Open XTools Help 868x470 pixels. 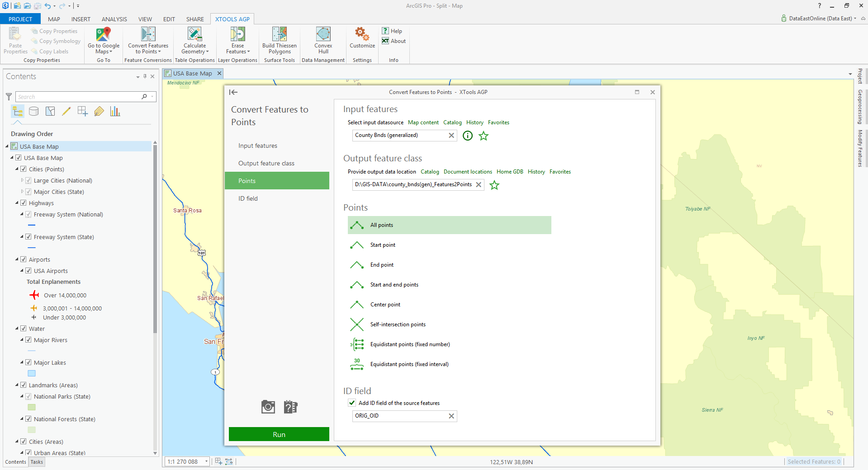[392, 31]
